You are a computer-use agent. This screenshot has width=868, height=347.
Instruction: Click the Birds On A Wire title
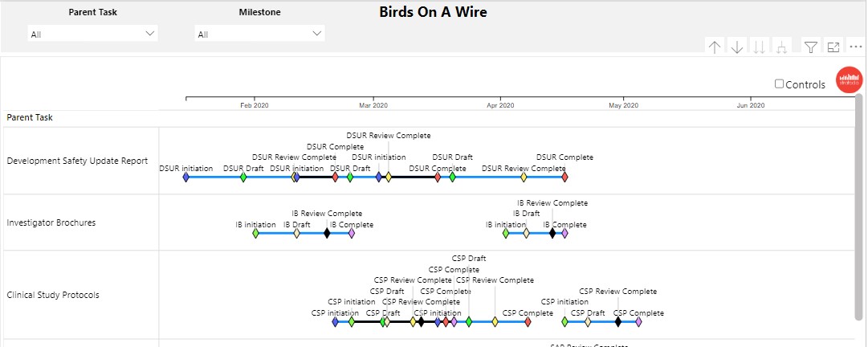click(433, 12)
